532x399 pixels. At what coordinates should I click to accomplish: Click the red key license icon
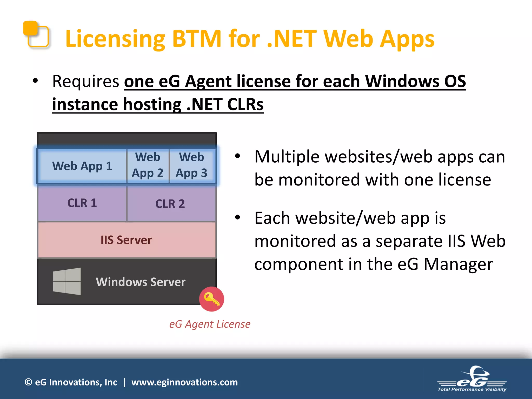pyautogui.click(x=211, y=299)
